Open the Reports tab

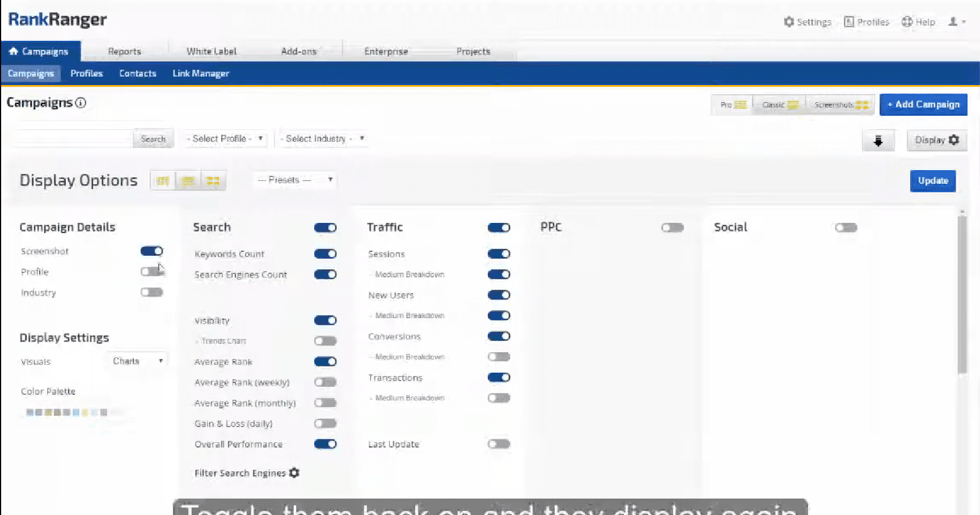pos(124,51)
